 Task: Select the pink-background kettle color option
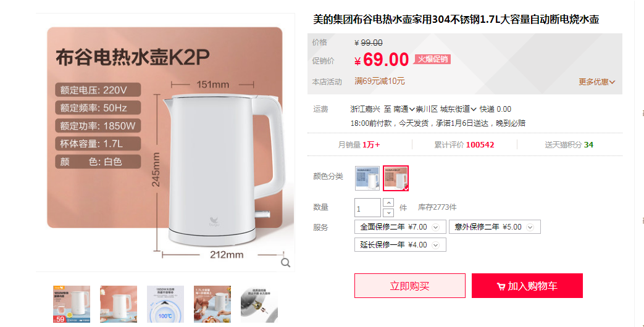pyautogui.click(x=396, y=178)
